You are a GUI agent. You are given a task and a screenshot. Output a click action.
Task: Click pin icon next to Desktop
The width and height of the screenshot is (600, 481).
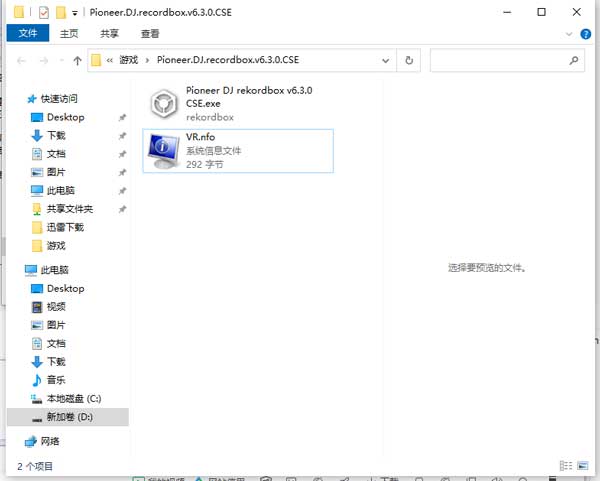pos(122,117)
